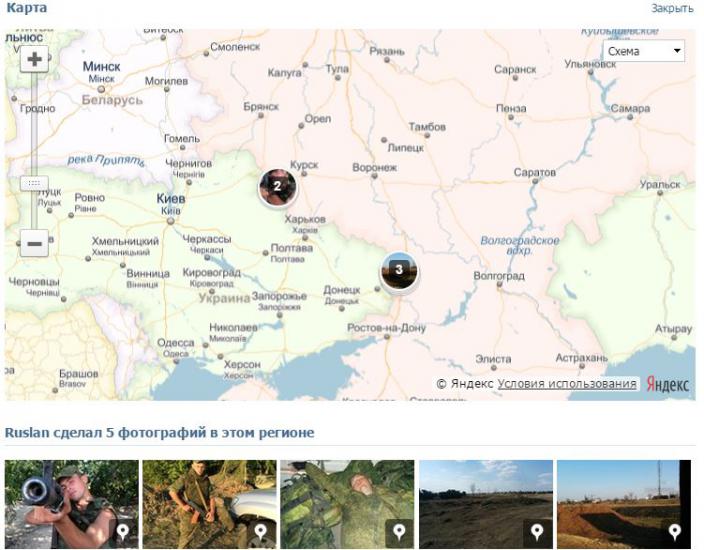Click the zoom slider handle
The height and width of the screenshot is (550, 704).
pyautogui.click(x=34, y=183)
